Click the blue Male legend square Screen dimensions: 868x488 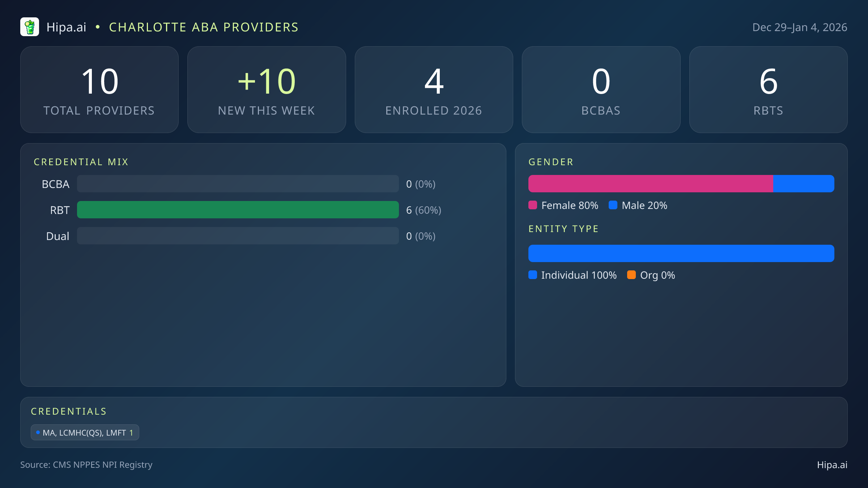(613, 205)
